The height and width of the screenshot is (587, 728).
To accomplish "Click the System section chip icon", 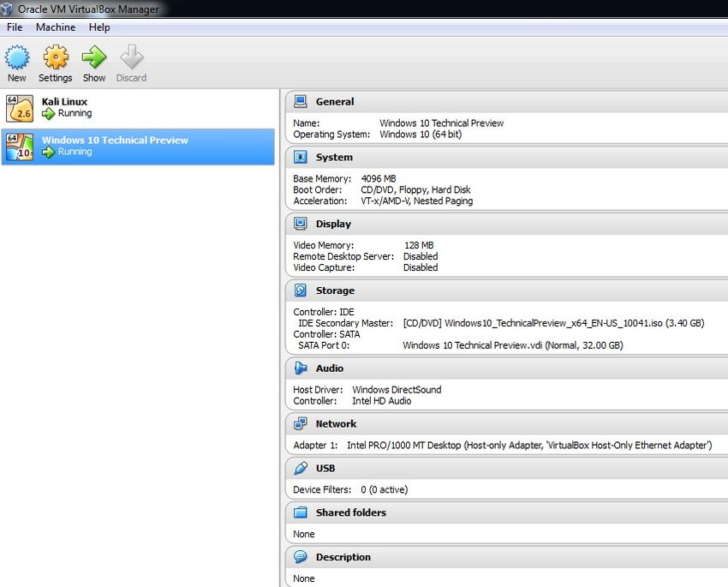I will [x=301, y=157].
